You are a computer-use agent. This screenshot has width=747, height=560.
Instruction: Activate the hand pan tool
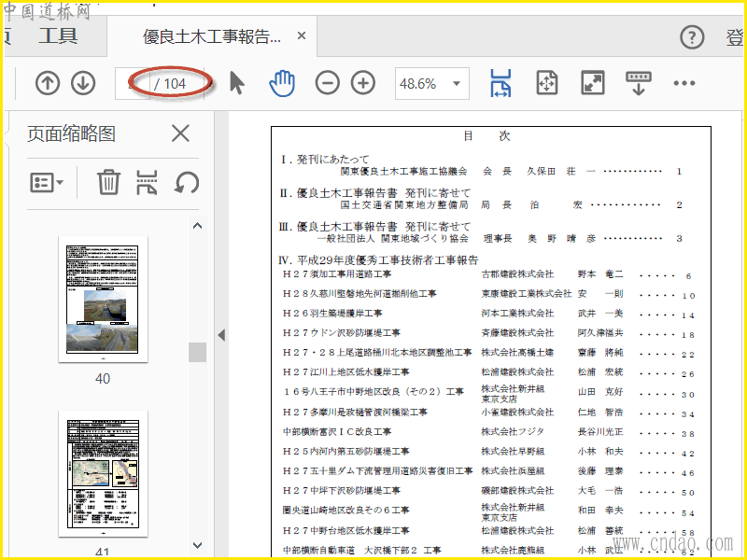pyautogui.click(x=281, y=83)
